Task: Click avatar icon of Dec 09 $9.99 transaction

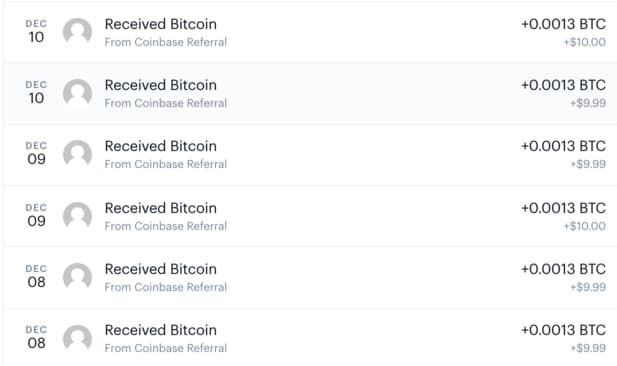Action: pyautogui.click(x=78, y=154)
